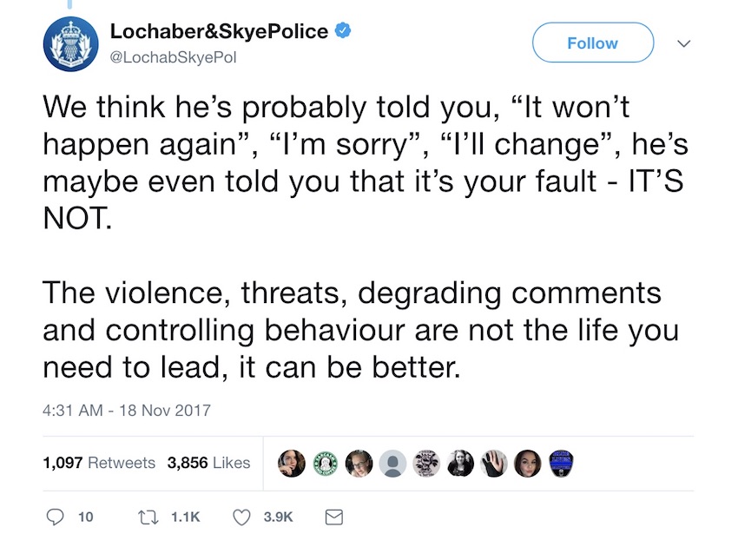
Task: Open the 4:31 AM - 18 Nov 2017 timestamp
Action: coord(127,411)
